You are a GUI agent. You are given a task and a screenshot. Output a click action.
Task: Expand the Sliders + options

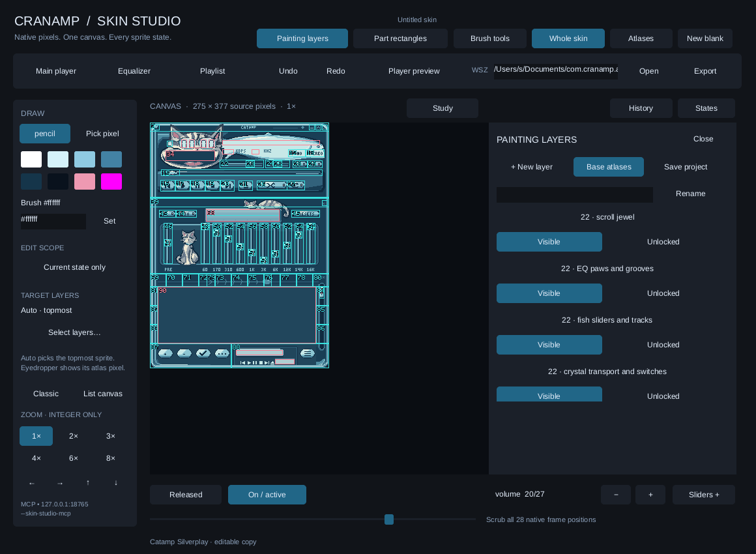point(704,495)
